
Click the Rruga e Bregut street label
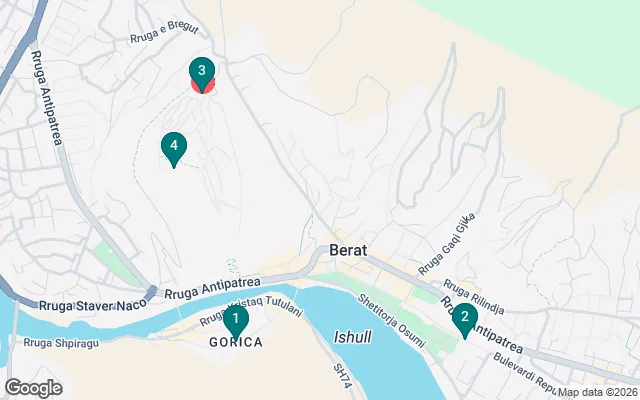point(164,33)
